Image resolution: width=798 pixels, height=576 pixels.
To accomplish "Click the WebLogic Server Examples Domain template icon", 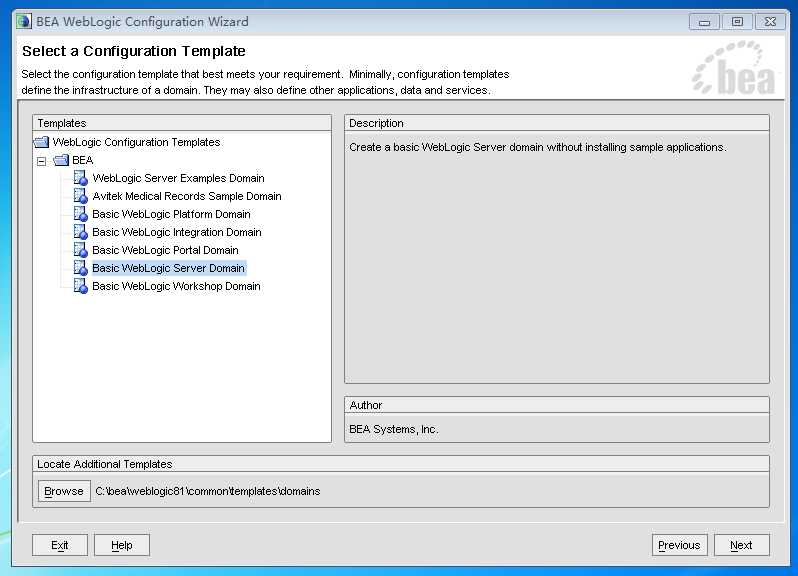I will [x=80, y=178].
